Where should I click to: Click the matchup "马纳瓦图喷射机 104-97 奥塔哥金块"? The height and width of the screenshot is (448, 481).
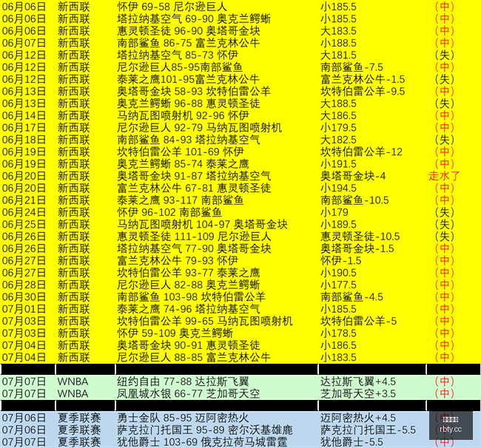(x=202, y=224)
